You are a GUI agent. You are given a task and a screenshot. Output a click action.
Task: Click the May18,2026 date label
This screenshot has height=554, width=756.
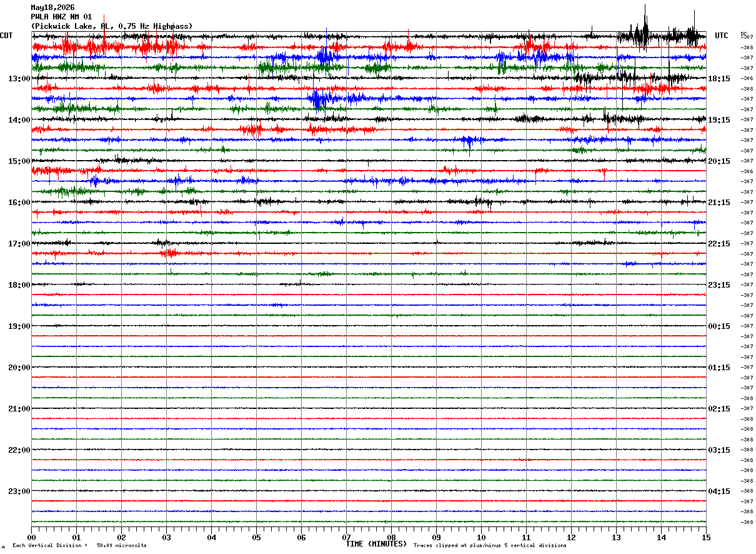coord(52,8)
